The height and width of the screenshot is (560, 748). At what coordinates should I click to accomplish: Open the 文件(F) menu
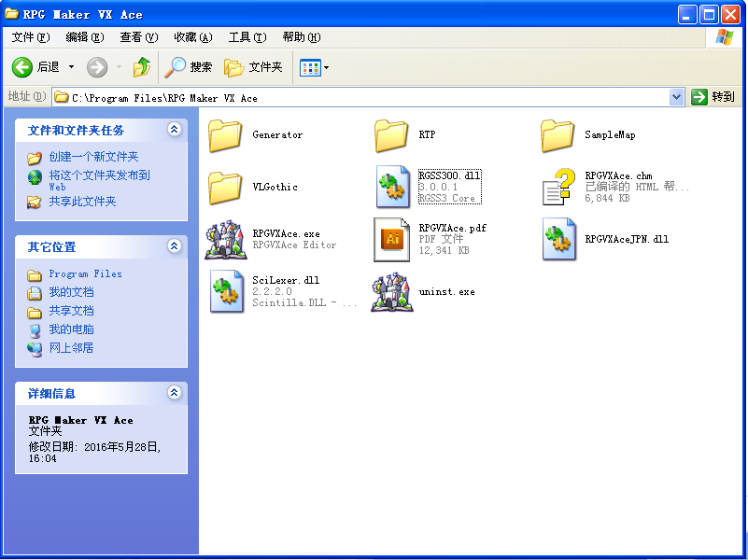pyautogui.click(x=31, y=37)
